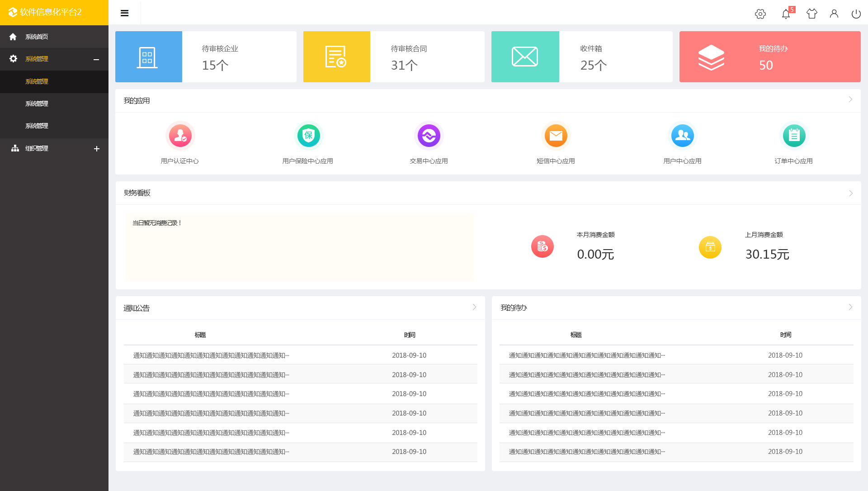
Task: Open the 待审核企业 summary card
Action: point(206,57)
